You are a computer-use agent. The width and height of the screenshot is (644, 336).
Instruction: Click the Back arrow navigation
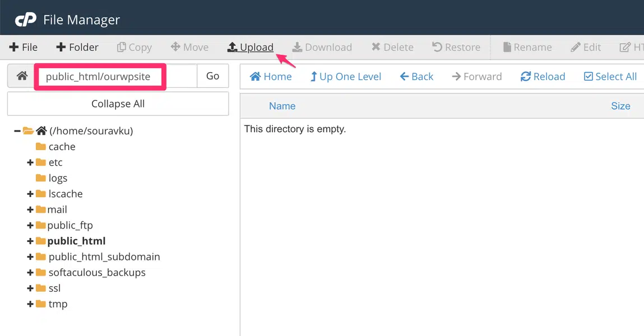tap(416, 77)
